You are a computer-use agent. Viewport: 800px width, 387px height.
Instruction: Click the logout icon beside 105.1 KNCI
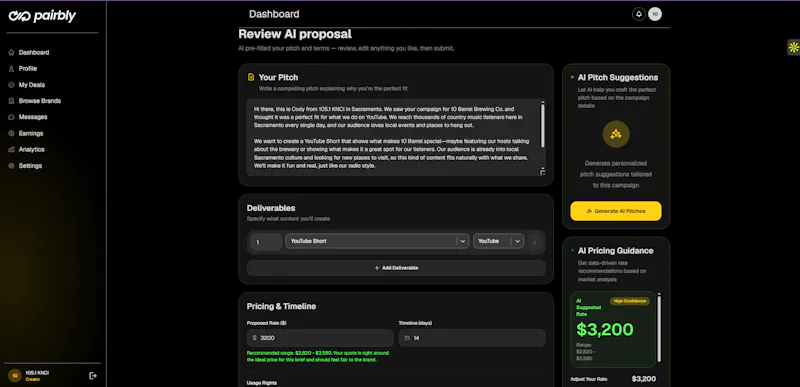click(x=93, y=376)
